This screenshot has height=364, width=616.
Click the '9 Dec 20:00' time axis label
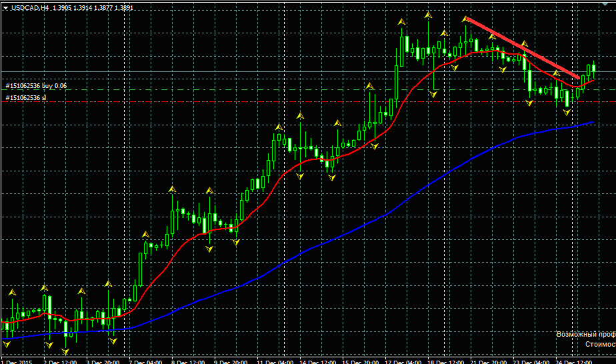point(231,361)
